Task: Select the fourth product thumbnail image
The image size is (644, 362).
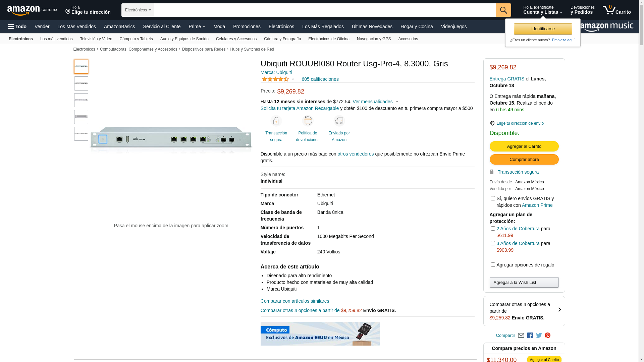Action: [x=81, y=117]
